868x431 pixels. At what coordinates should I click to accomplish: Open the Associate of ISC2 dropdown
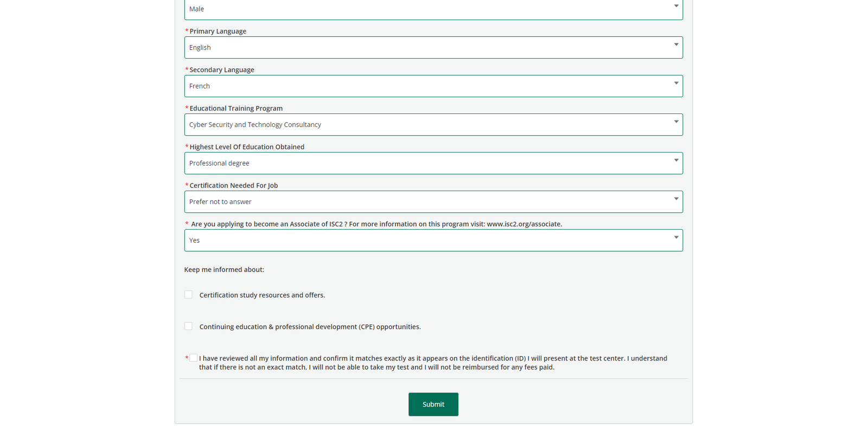(x=433, y=240)
